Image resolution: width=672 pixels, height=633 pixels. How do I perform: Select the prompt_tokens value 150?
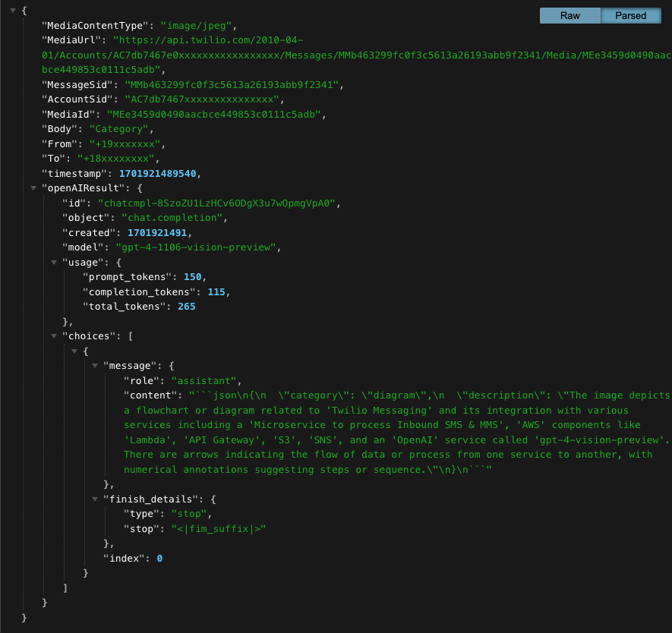192,277
